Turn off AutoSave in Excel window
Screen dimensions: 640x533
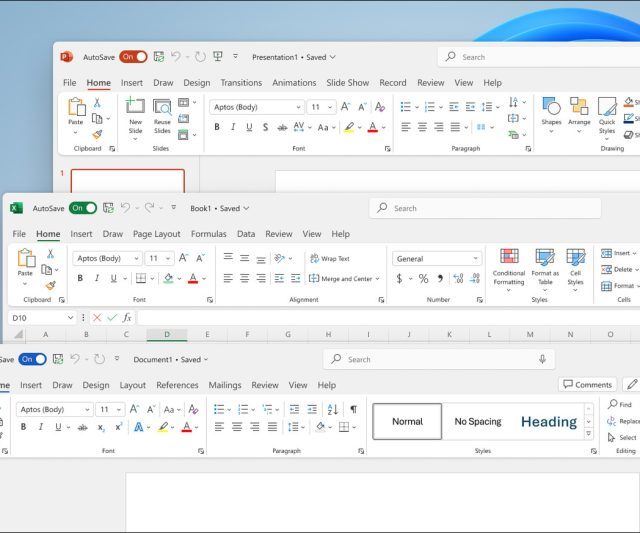(83, 208)
